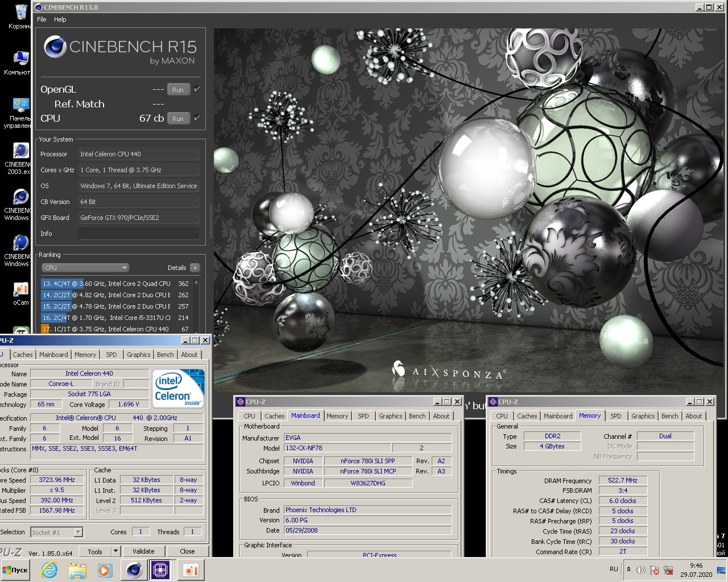Image resolution: width=728 pixels, height=582 pixels.
Task: Open Graphics tab in left CPU-Z window
Action: point(139,355)
